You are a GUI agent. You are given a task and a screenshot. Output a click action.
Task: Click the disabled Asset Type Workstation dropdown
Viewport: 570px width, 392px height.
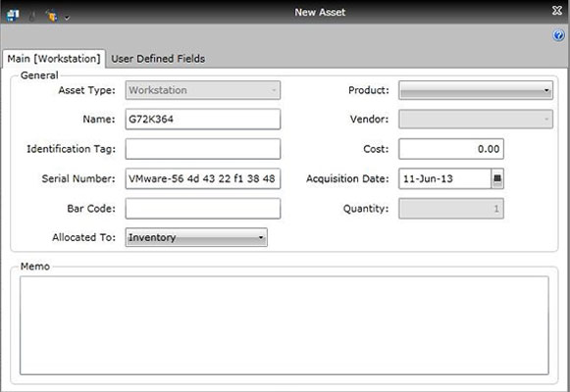(203, 90)
